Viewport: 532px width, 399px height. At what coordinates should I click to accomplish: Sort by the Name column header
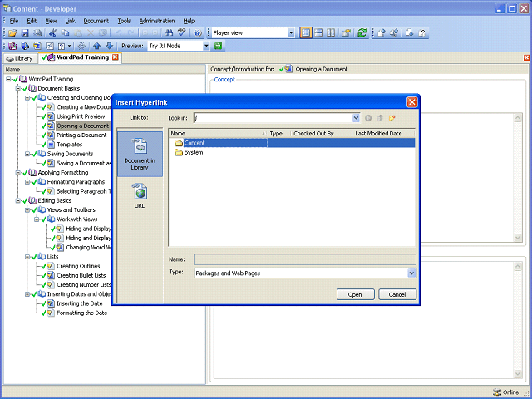[x=218, y=134]
